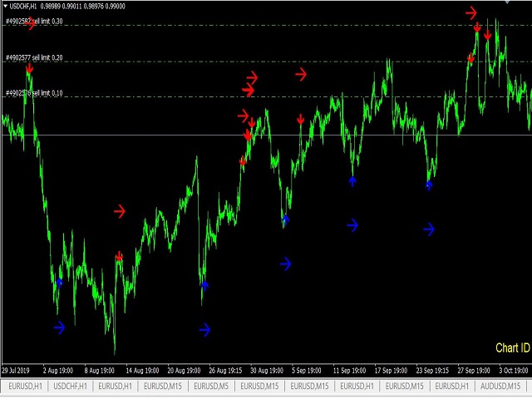Viewport: 532px width, 399px height.
Task: Click the 26 Aug 19:15 time axis label
Action: (x=225, y=371)
